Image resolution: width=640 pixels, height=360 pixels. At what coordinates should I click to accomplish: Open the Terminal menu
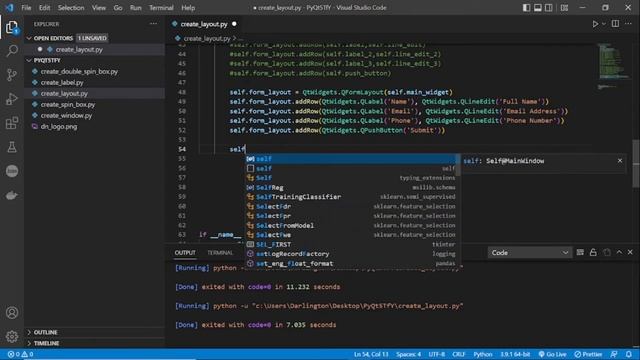click(x=161, y=8)
